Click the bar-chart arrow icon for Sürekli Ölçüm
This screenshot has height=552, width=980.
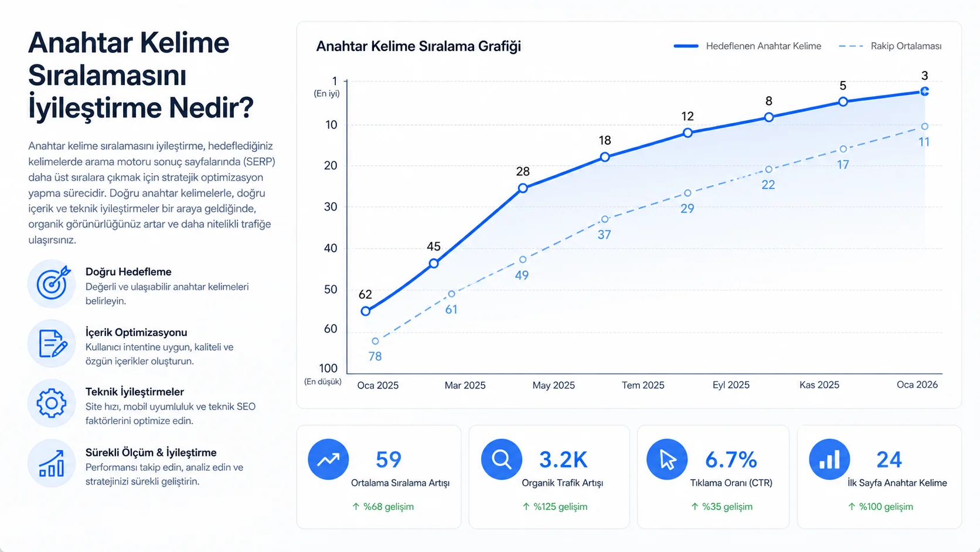click(52, 463)
